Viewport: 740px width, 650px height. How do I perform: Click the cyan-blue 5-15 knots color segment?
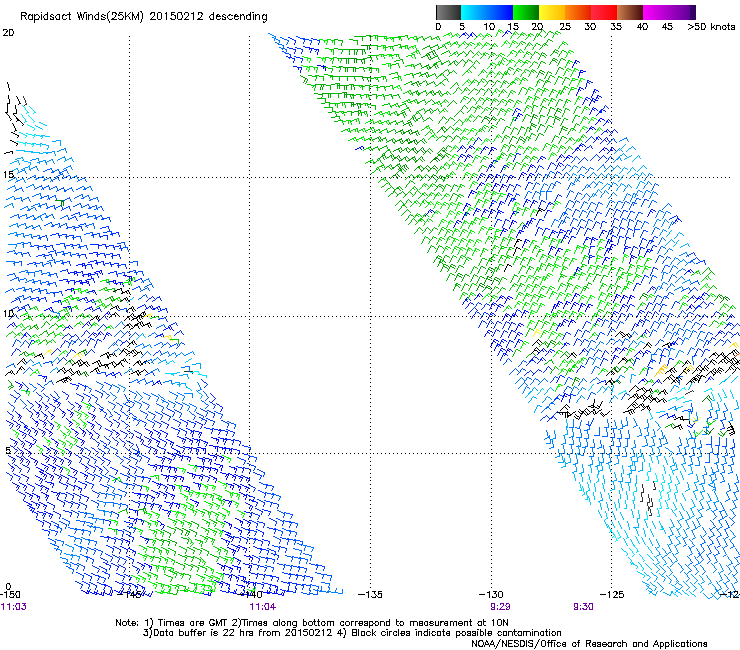[487, 12]
